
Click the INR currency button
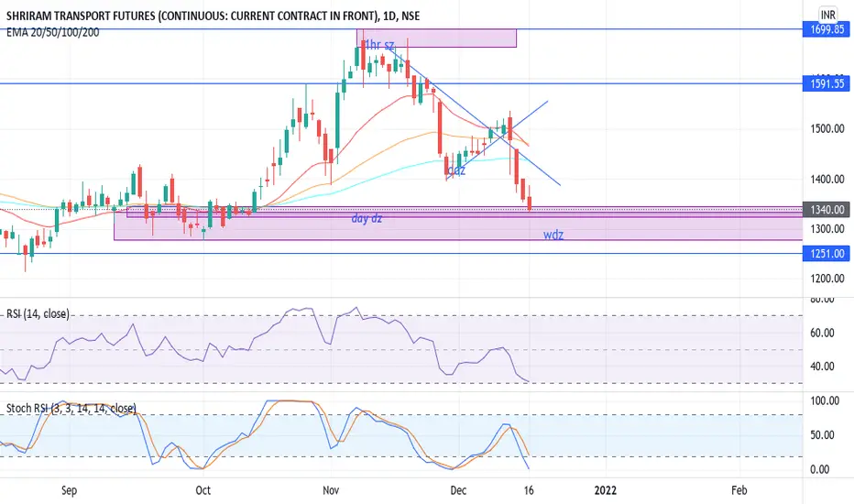click(827, 15)
